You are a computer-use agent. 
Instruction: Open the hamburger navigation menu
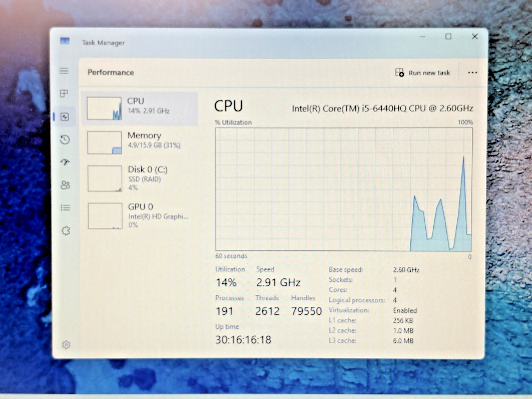[64, 71]
